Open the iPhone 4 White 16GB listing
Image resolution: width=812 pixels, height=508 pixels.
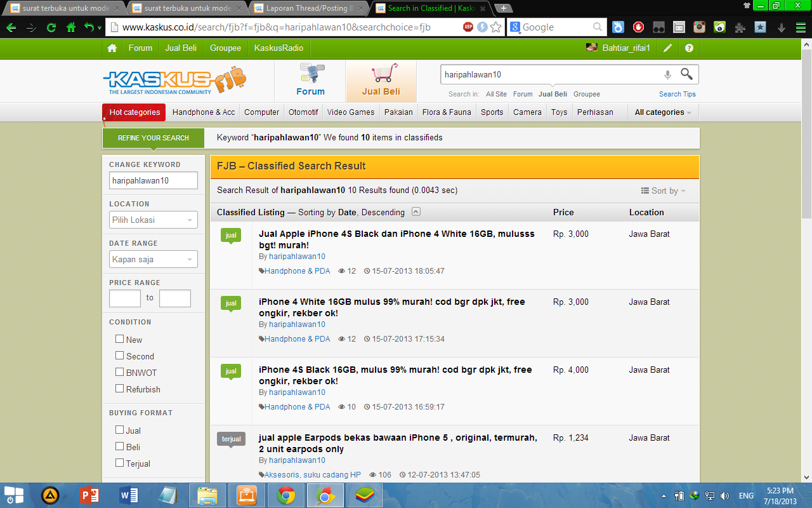point(392,307)
